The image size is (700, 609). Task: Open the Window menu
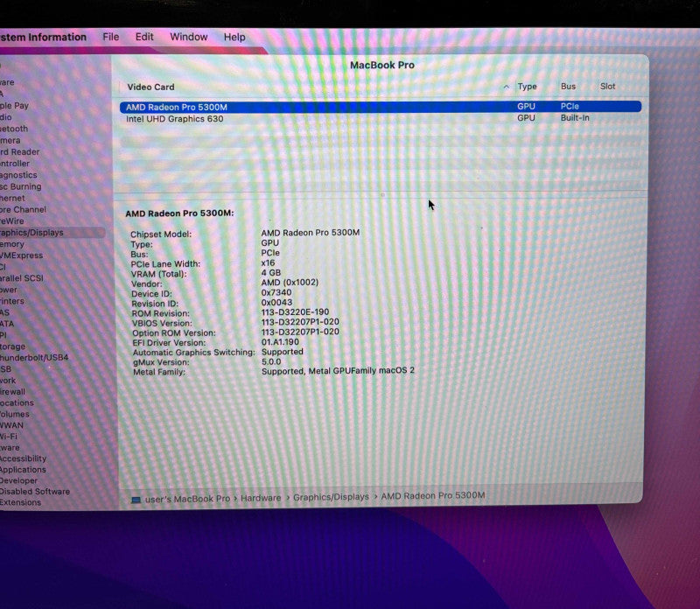(188, 37)
